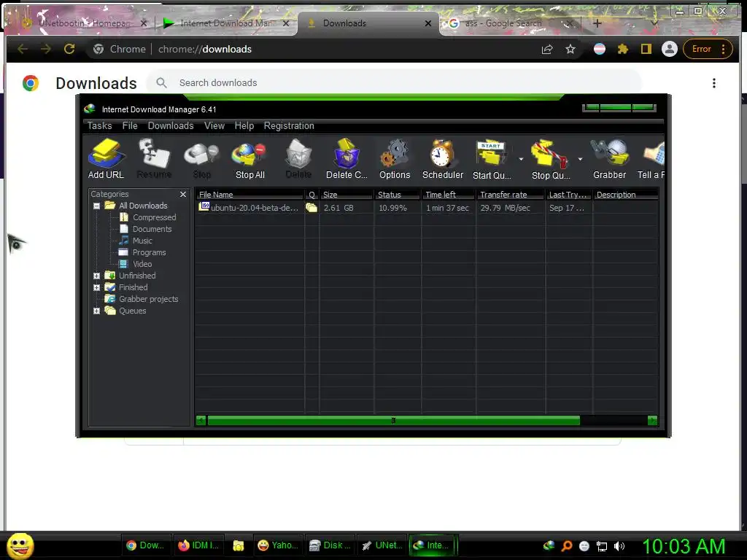Click the Stop All toolbar icon
The image size is (747, 560).
(x=249, y=158)
